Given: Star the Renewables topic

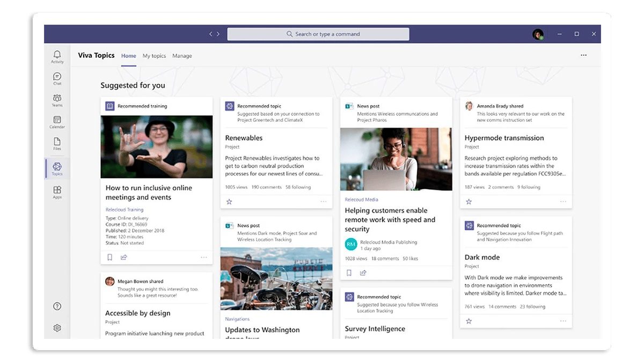Looking at the screenshot, I should click(229, 202).
